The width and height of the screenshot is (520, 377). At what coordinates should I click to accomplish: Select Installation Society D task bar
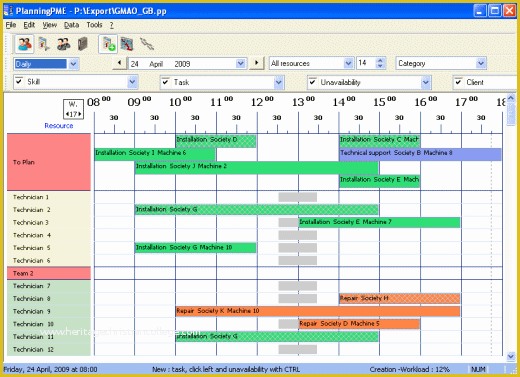coord(216,140)
